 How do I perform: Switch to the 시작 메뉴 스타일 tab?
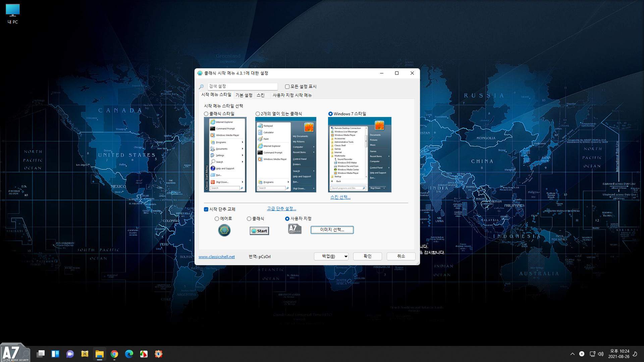click(216, 95)
